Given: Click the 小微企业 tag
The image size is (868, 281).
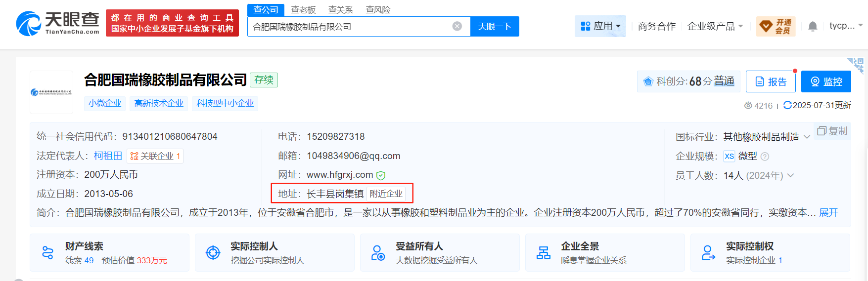Looking at the screenshot, I should (x=105, y=103).
